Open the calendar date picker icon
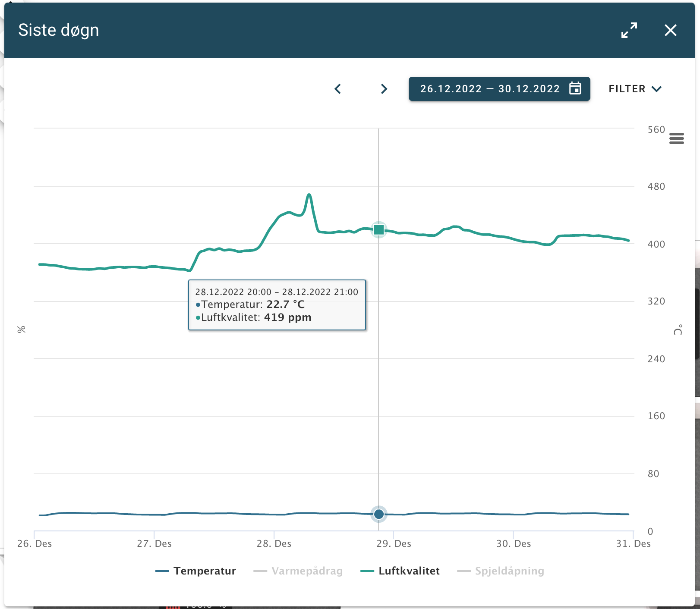 pyautogui.click(x=575, y=88)
